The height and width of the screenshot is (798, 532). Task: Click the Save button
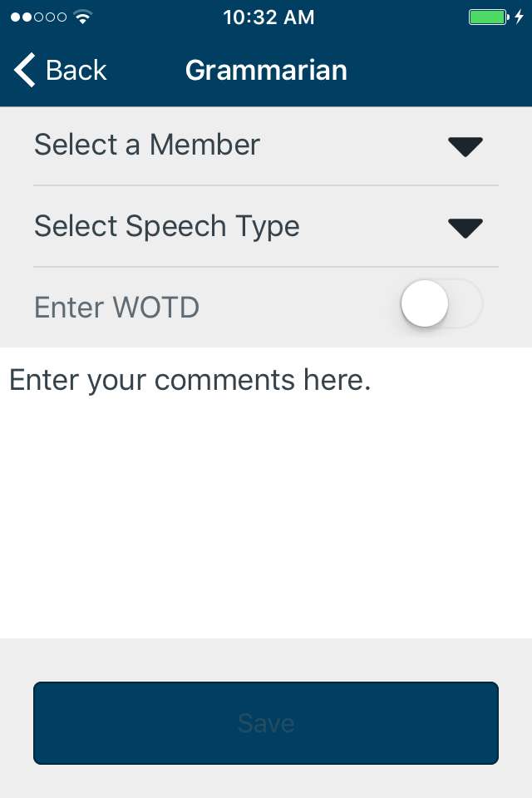tap(266, 723)
